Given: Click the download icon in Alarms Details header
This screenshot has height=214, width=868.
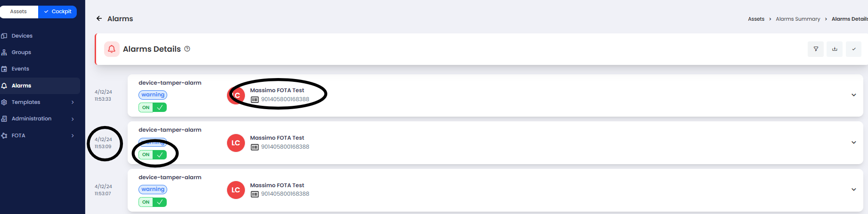Looking at the screenshot, I should click(x=835, y=49).
